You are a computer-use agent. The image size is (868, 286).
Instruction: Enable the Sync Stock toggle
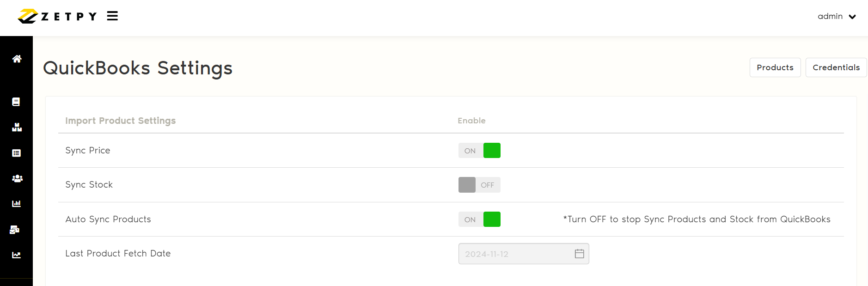tap(479, 185)
